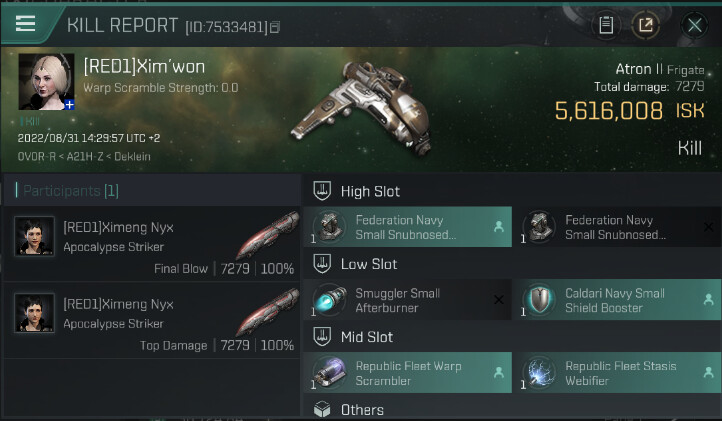
Task: Click the Top Damage Ximeng Nyx name
Action: click(x=118, y=304)
